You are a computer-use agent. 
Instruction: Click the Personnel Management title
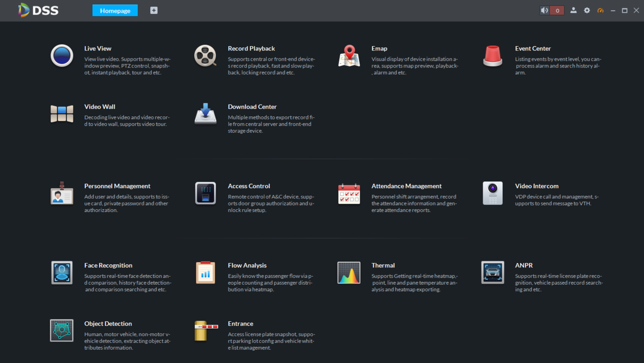click(117, 186)
